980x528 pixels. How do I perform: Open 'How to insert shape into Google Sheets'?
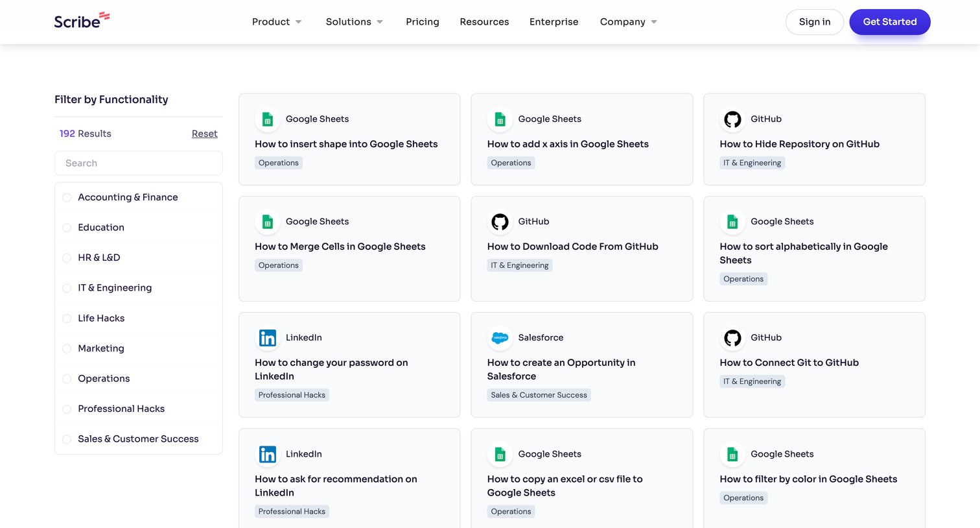(346, 144)
